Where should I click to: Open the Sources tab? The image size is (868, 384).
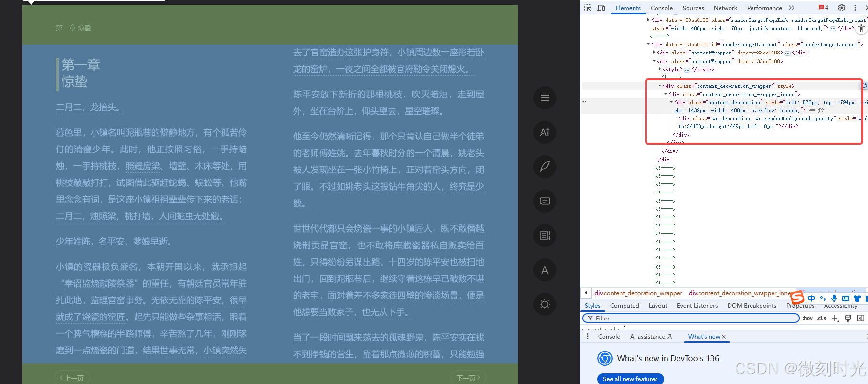(693, 8)
